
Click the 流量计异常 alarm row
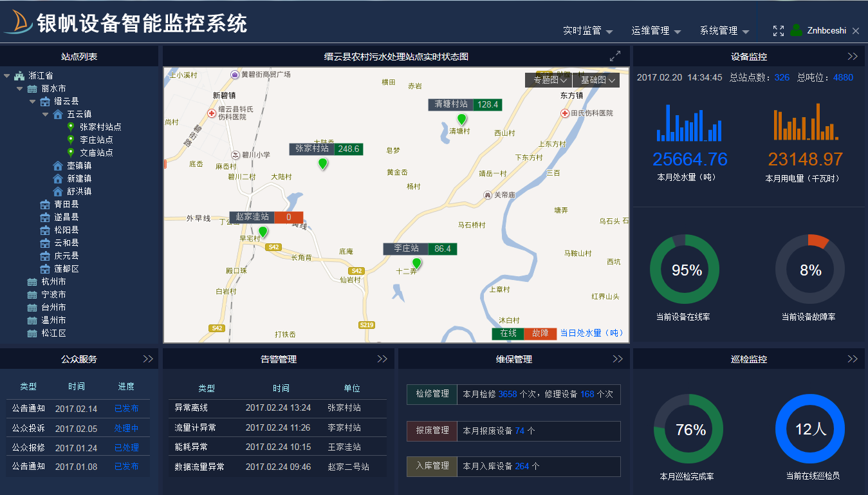coord(278,427)
